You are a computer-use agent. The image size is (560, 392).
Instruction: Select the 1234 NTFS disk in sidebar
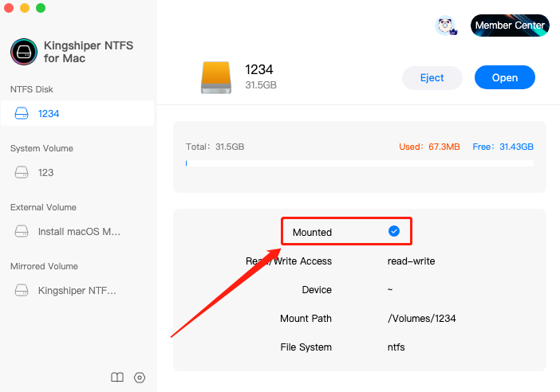(x=77, y=113)
